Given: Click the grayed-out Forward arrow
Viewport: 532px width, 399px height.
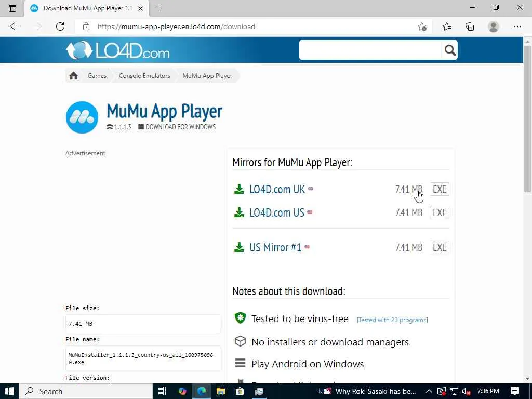Looking at the screenshot, I should tap(37, 26).
